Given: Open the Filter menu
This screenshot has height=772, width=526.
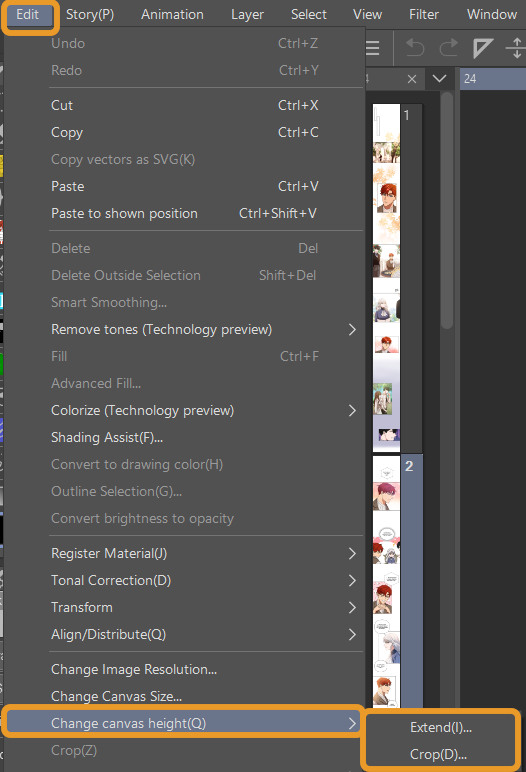Looking at the screenshot, I should 424,15.
